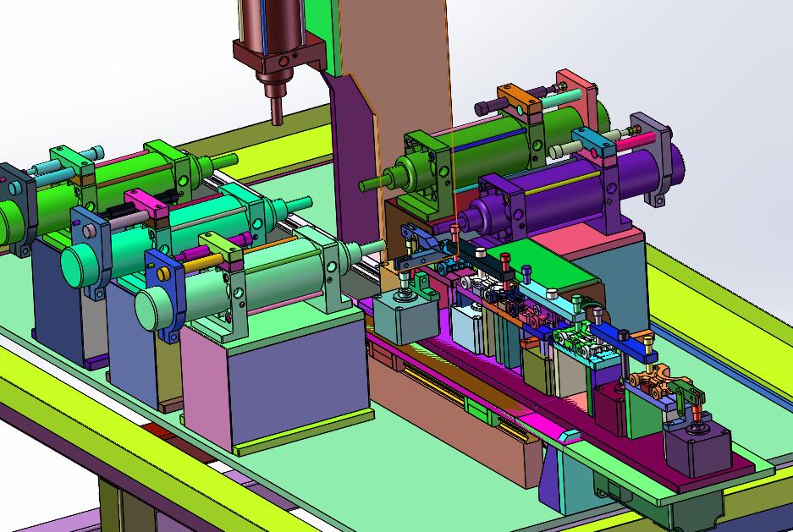793x532 pixels.
Task: Select the blue clamp bar near the orange part
Action: 623,343
